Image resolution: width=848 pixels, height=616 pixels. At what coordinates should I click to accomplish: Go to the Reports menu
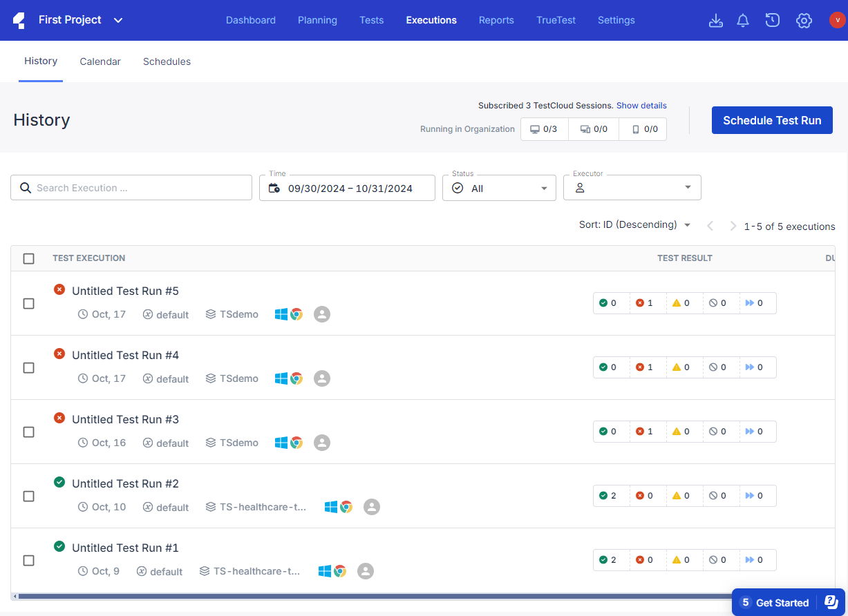point(496,20)
